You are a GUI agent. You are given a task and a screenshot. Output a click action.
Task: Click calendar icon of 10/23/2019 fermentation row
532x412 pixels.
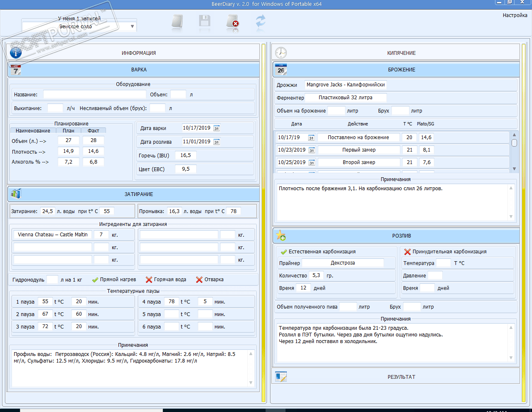tap(312, 150)
